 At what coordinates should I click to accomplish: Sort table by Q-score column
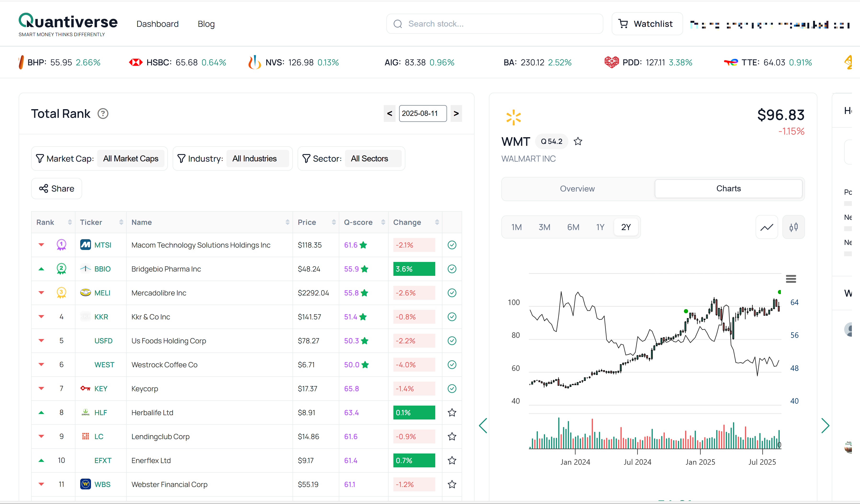tap(364, 222)
